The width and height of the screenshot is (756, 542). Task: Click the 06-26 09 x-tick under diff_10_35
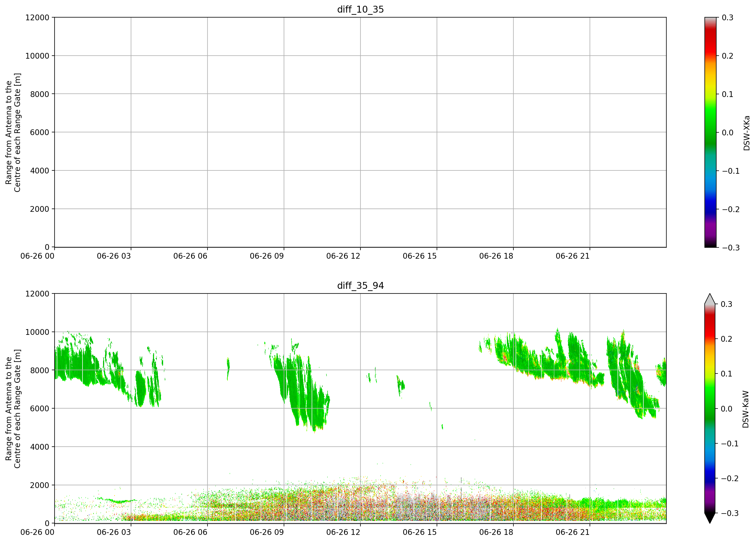[267, 256]
